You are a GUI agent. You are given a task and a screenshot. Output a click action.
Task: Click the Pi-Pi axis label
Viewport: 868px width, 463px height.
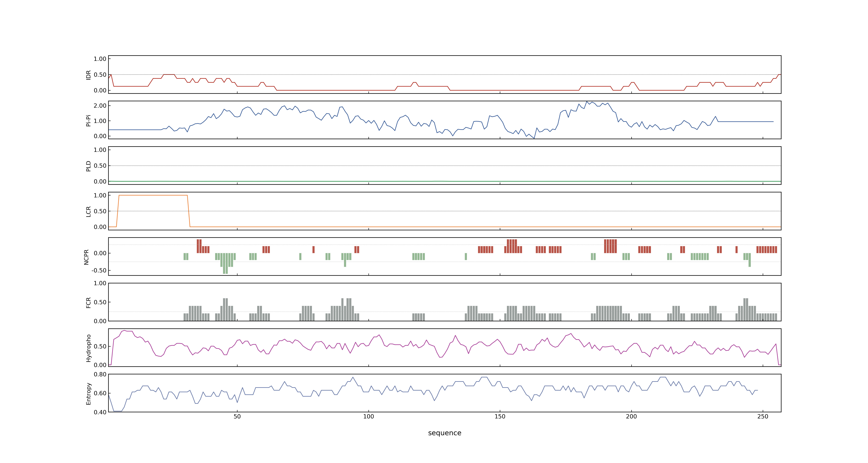click(88, 120)
